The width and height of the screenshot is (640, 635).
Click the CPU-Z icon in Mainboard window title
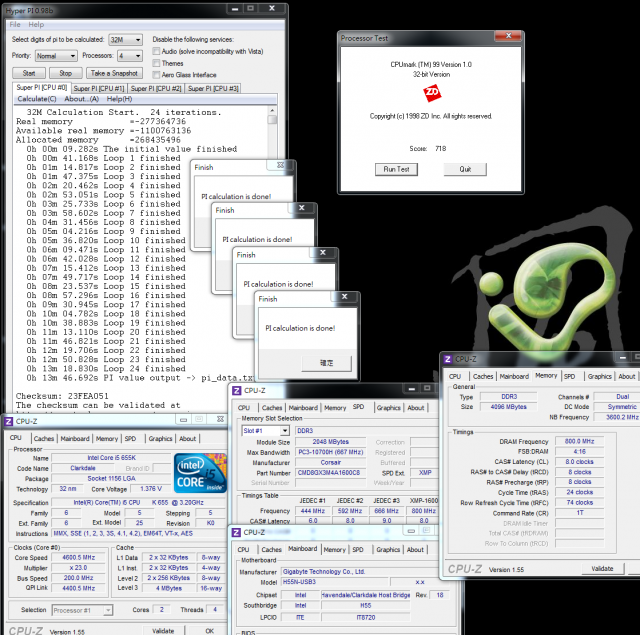tap(236, 532)
